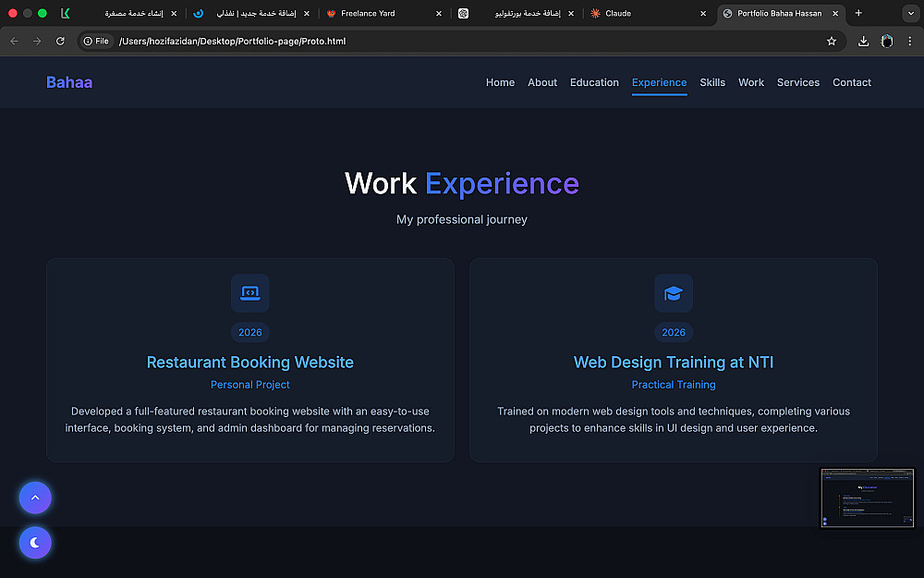Select the Experience nav link
The height and width of the screenshot is (578, 924).
click(660, 82)
